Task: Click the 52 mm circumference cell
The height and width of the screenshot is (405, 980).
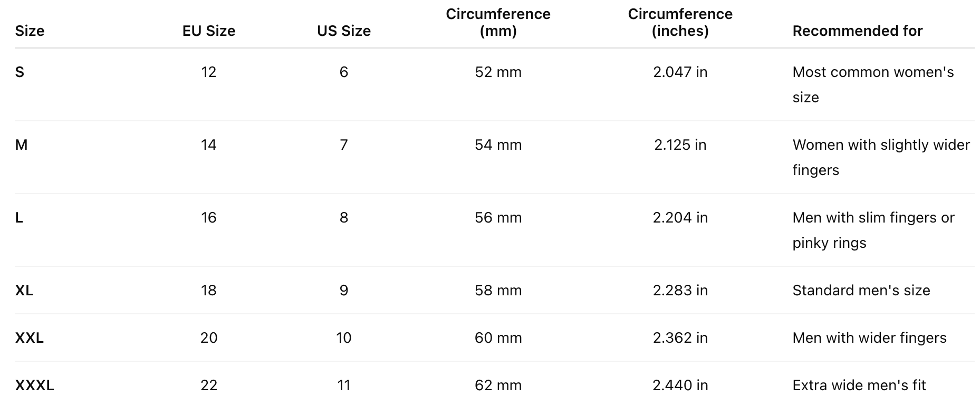Action: click(498, 72)
